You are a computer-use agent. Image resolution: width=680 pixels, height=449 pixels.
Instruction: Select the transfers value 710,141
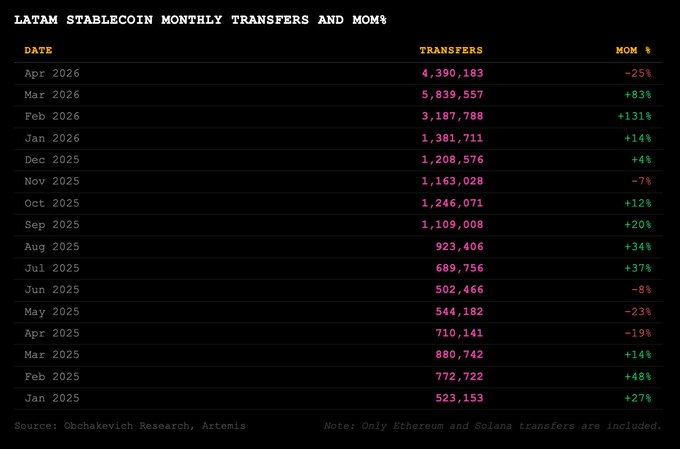point(459,333)
